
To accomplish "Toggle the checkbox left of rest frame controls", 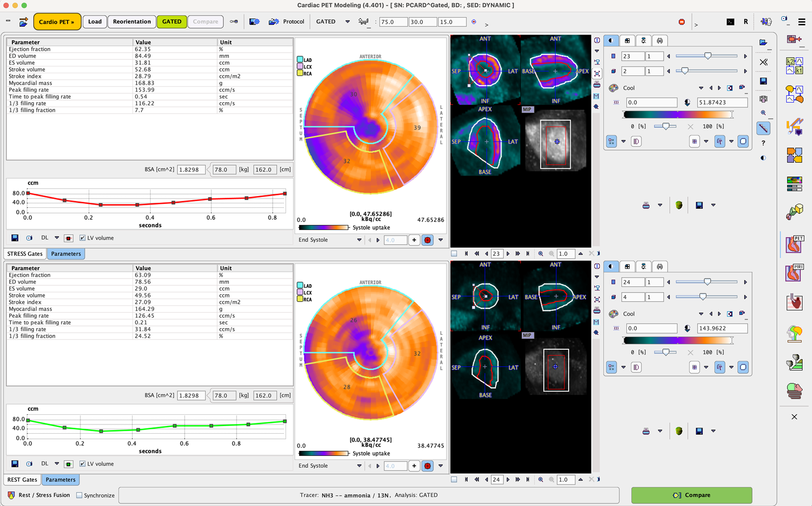I will click(454, 480).
